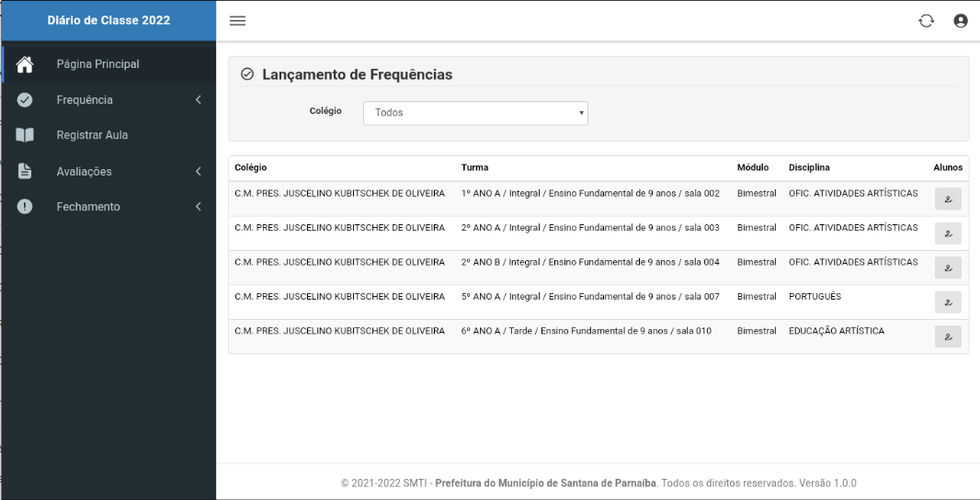
Task: Select the 6º ANO A Tarde sala 010 cell
Action: [x=587, y=331]
